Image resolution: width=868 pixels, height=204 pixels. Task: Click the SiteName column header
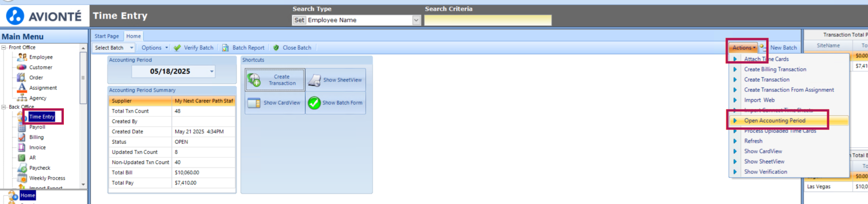click(x=828, y=45)
